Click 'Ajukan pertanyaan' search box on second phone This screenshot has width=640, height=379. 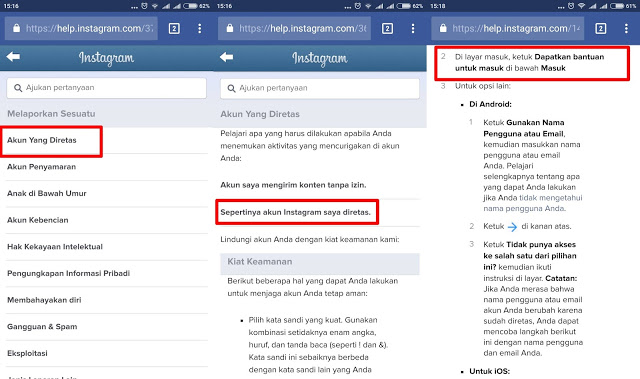[x=320, y=88]
